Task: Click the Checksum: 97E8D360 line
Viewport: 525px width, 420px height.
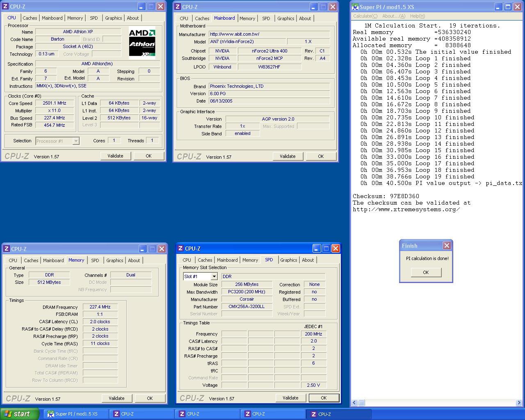Action: coord(386,196)
